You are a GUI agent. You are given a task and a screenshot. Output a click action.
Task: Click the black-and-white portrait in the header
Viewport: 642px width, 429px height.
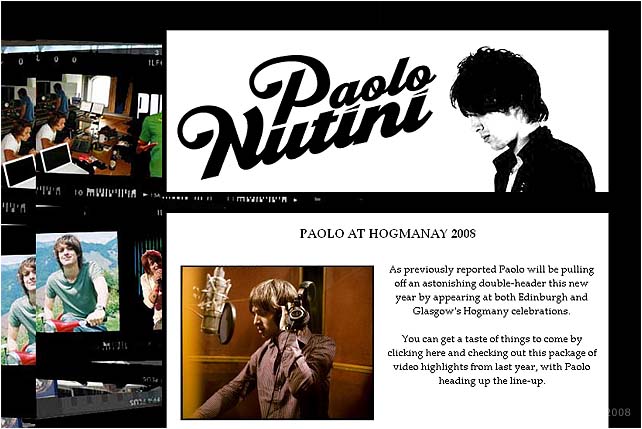click(x=523, y=119)
